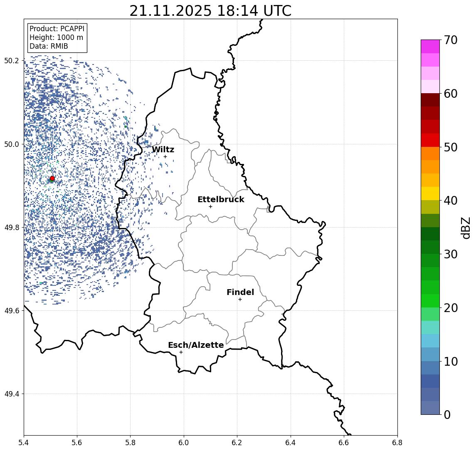This screenshot has width=476, height=451.
Task: Click the 30 value on colorbar
Action: (451, 254)
